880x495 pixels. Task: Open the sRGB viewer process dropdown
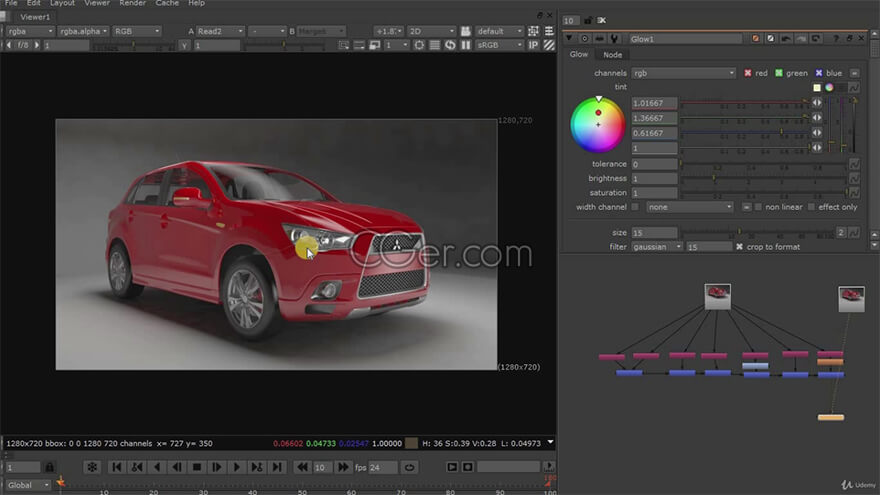[499, 45]
